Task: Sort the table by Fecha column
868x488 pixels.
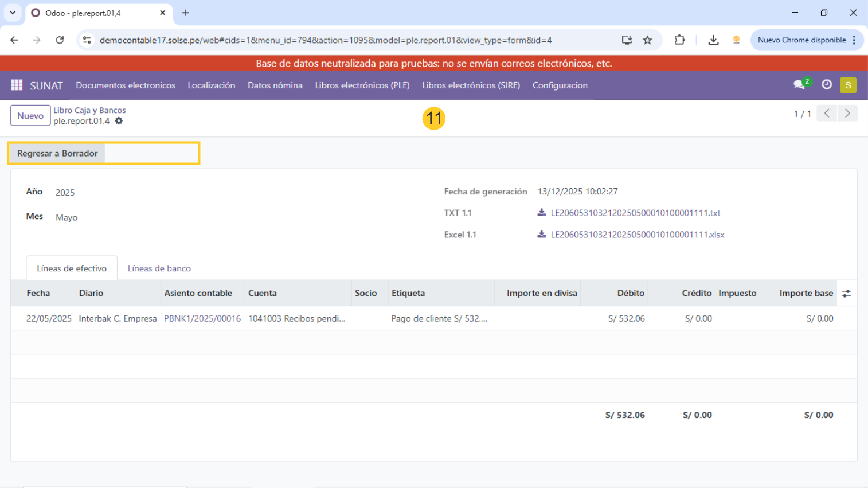Action: tap(38, 293)
